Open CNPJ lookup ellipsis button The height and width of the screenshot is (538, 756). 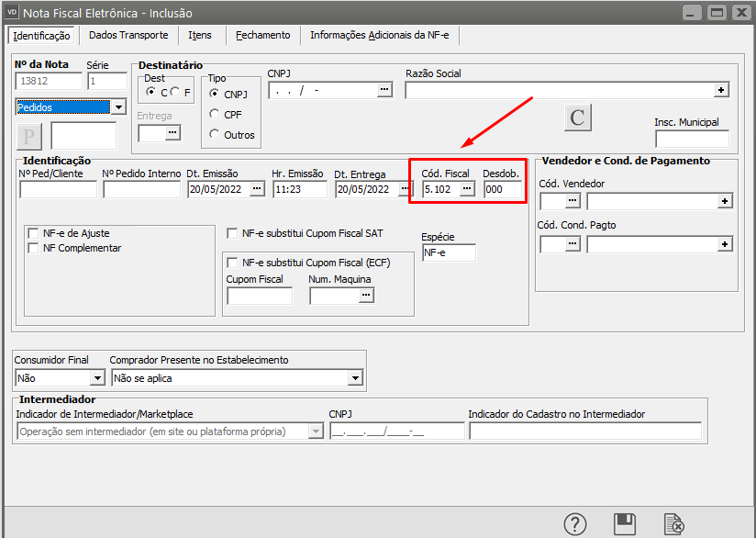[384, 90]
